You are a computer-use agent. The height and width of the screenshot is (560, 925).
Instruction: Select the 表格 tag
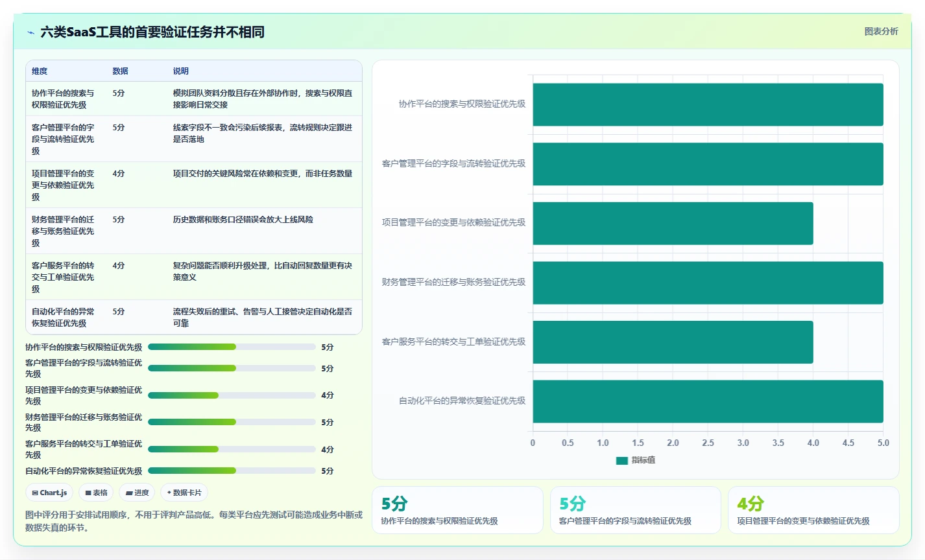click(96, 493)
